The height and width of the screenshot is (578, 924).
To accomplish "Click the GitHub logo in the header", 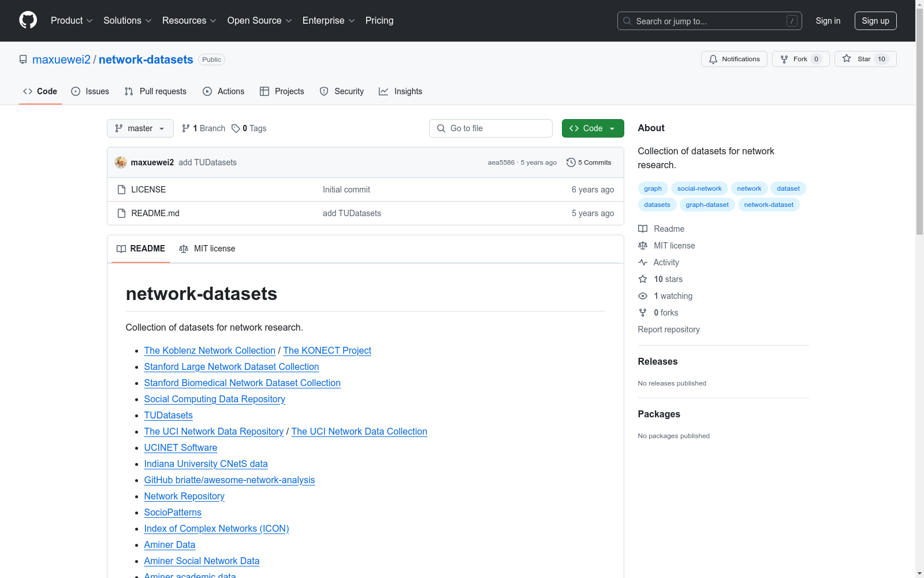I will click(x=28, y=20).
